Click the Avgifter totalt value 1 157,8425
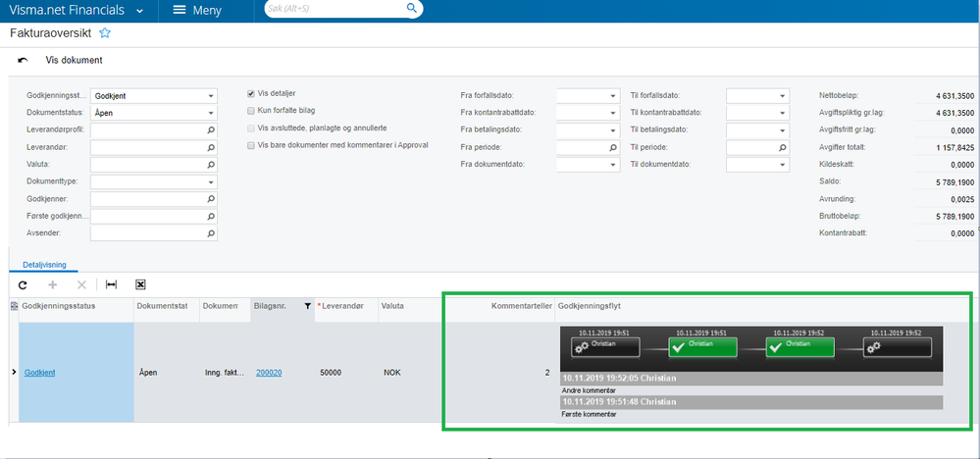The width and height of the screenshot is (980, 459). pyautogui.click(x=955, y=148)
